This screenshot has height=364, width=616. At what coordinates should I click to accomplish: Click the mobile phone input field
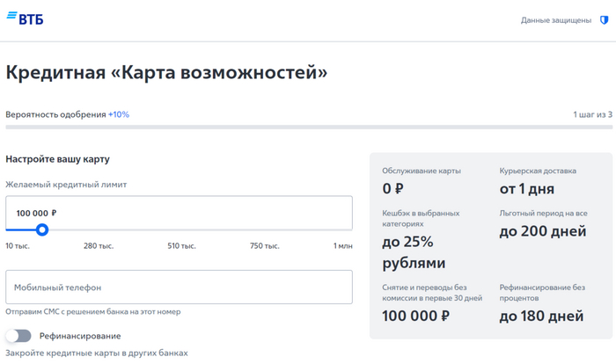(179, 288)
